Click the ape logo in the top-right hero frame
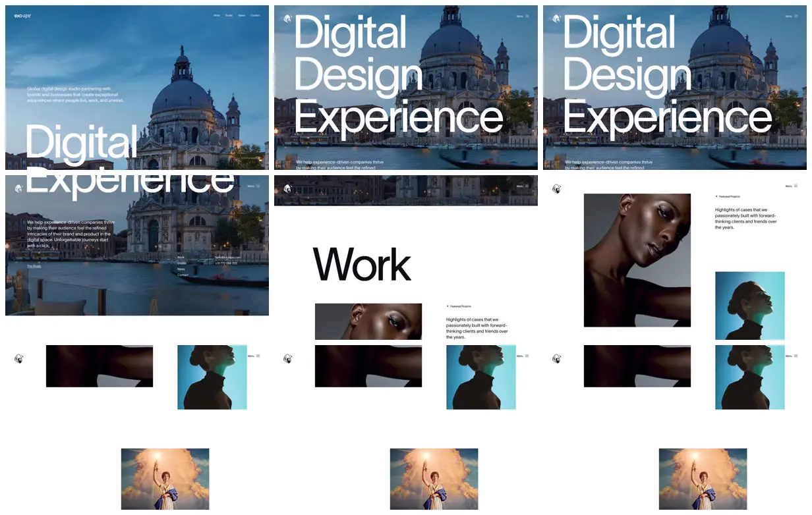This screenshot has width=812, height=515. 557,18
